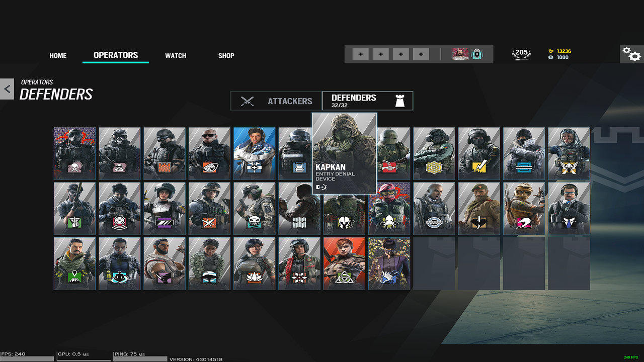Go to the HOME tab
The height and width of the screenshot is (362, 644).
[x=58, y=56]
